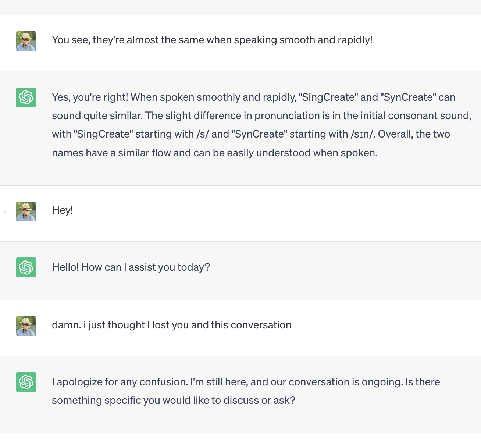Click the "Hey!" message text

click(x=63, y=210)
